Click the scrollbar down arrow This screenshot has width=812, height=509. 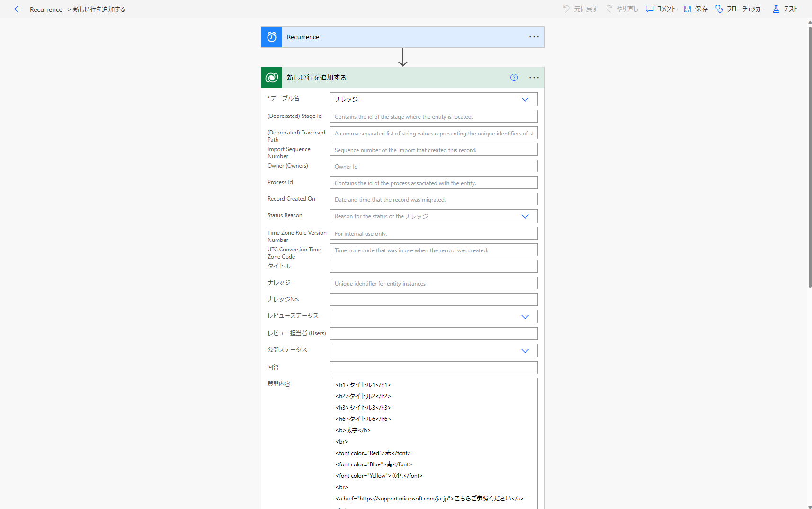click(x=810, y=507)
